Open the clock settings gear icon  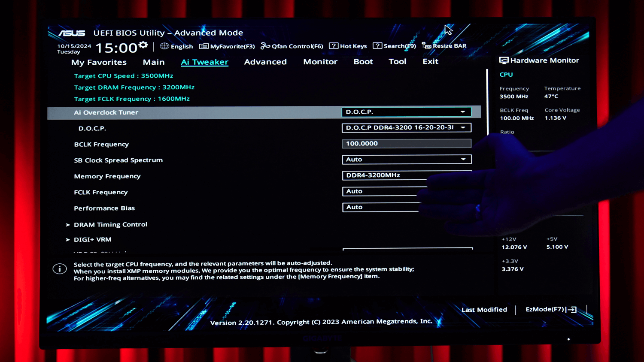tap(143, 45)
